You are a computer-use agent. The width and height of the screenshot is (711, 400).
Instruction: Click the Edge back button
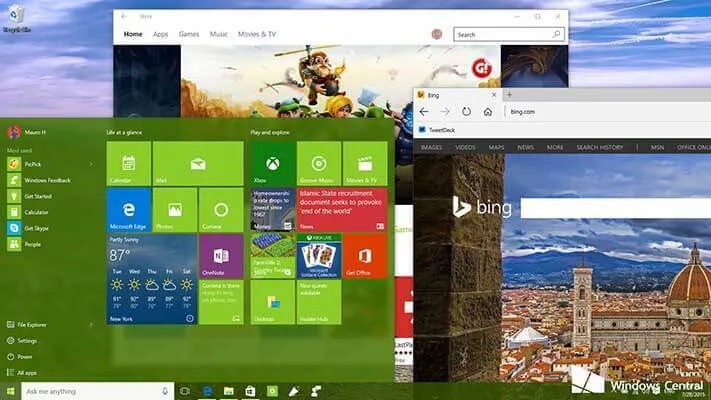[x=424, y=112]
